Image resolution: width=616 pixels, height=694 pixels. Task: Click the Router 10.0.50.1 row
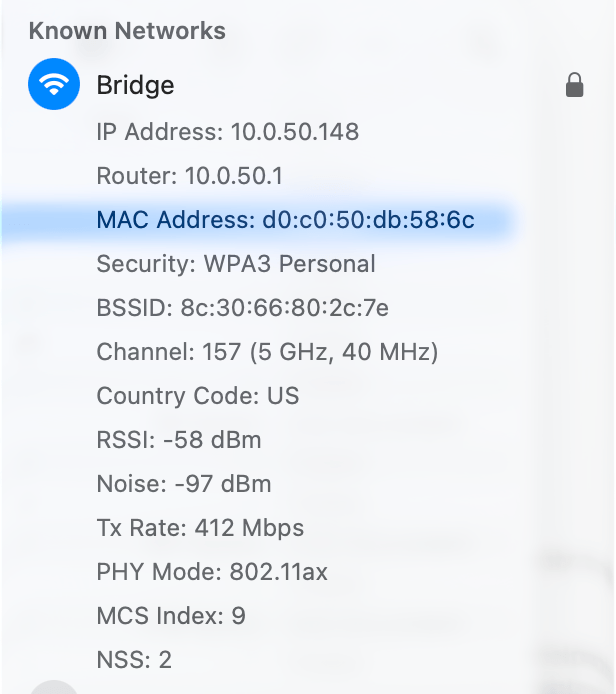(x=189, y=177)
